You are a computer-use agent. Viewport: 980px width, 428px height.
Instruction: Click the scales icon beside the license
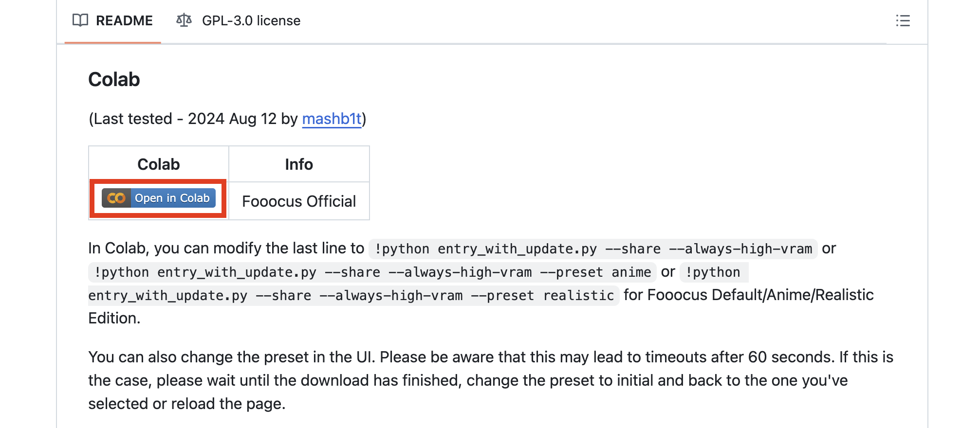(x=184, y=20)
